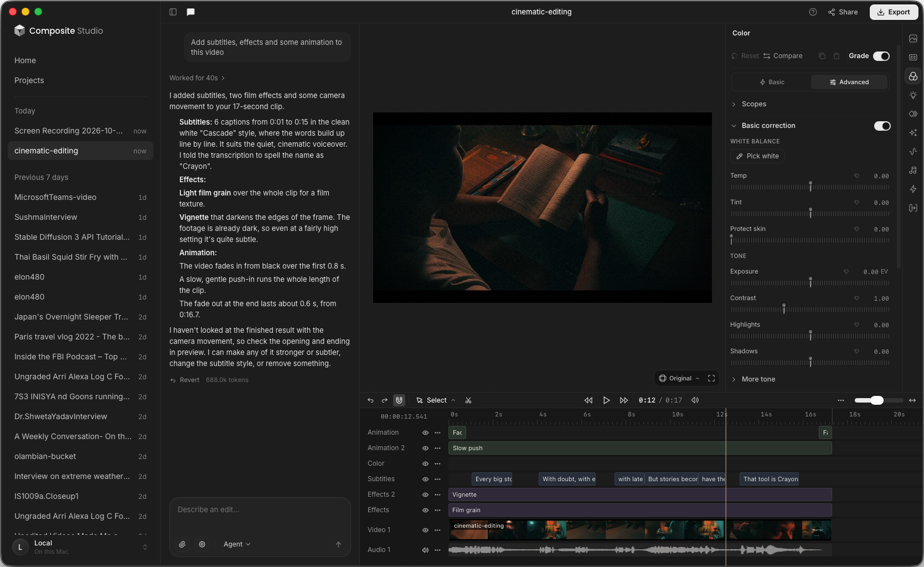The image size is (924, 567).
Task: Open Projects in sidebar
Action: pyautogui.click(x=29, y=80)
